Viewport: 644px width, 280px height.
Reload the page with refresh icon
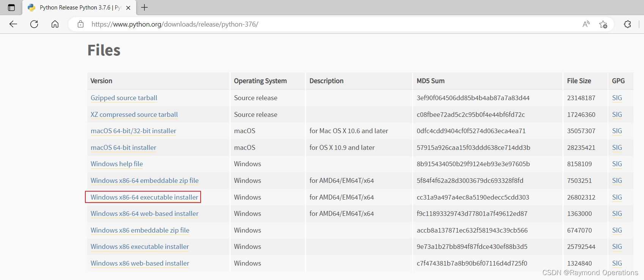tap(34, 24)
